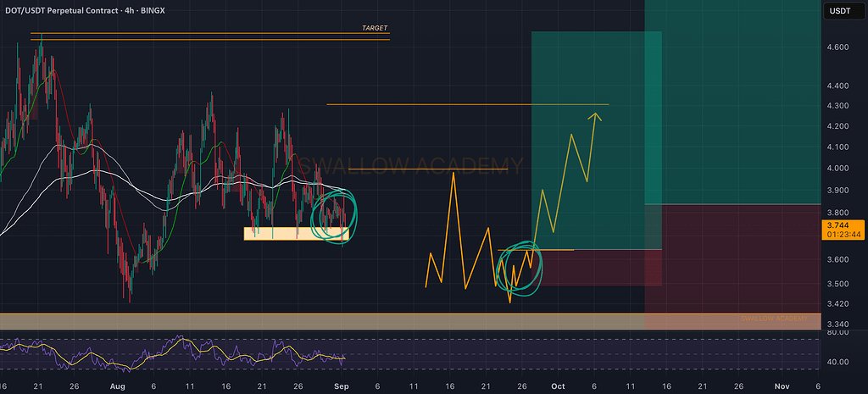Select the orange horizontal line at 4.300
This screenshot has height=394, width=868.
pos(468,104)
